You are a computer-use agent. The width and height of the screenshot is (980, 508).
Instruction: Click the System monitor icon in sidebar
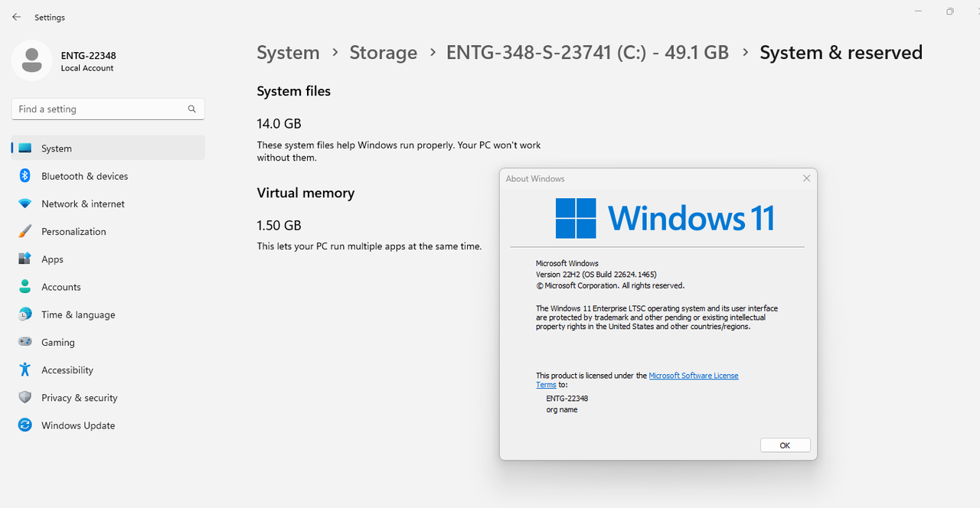click(25, 148)
